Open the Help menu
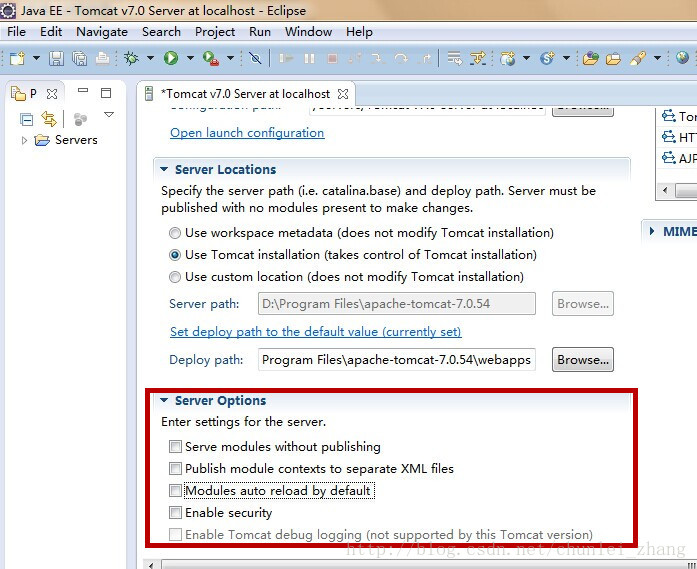 [x=359, y=32]
